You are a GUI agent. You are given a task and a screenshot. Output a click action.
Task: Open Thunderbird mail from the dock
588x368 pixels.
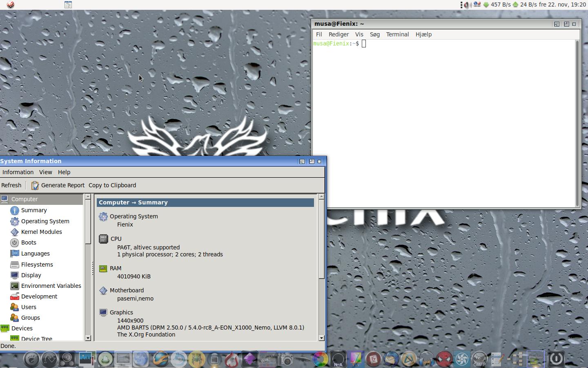(x=391, y=359)
